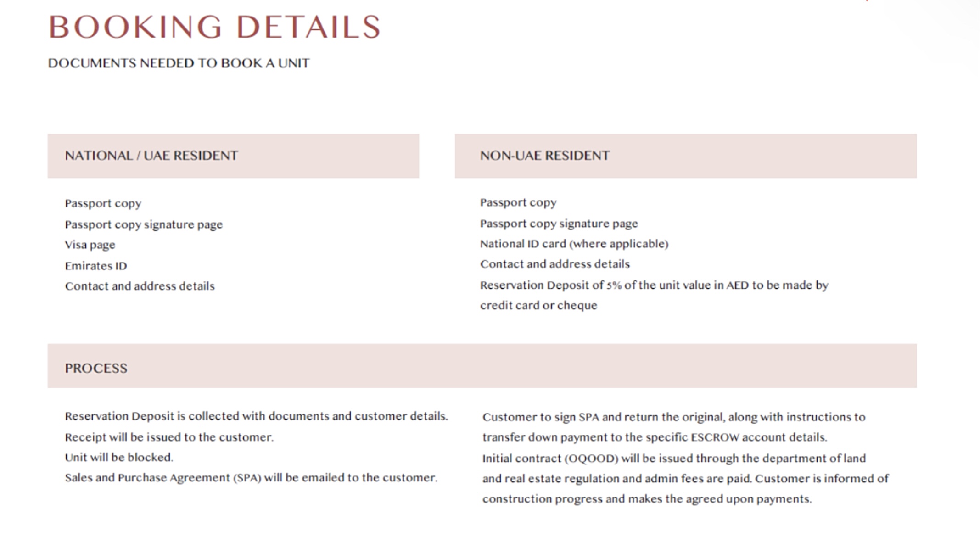Click 'Passport copy signature page' under UAE Resident
Screen dimensions: 980x537
point(144,224)
